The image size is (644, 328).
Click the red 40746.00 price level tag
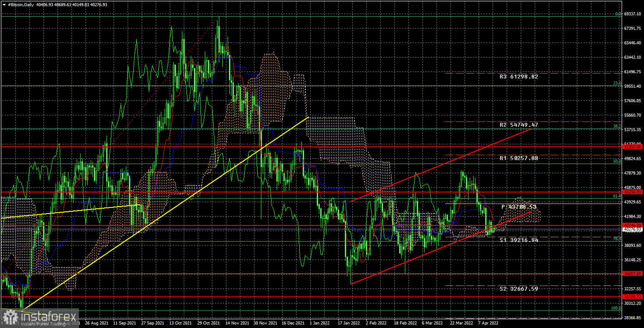pyautogui.click(x=632, y=225)
